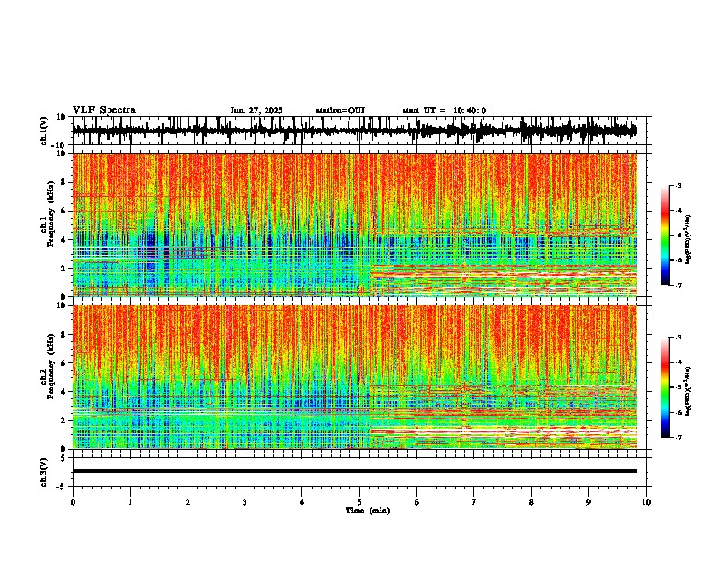Click the "-7" label on ch.1 color scale
Image resolution: width=728 pixels, height=563 pixels.
click(678, 285)
